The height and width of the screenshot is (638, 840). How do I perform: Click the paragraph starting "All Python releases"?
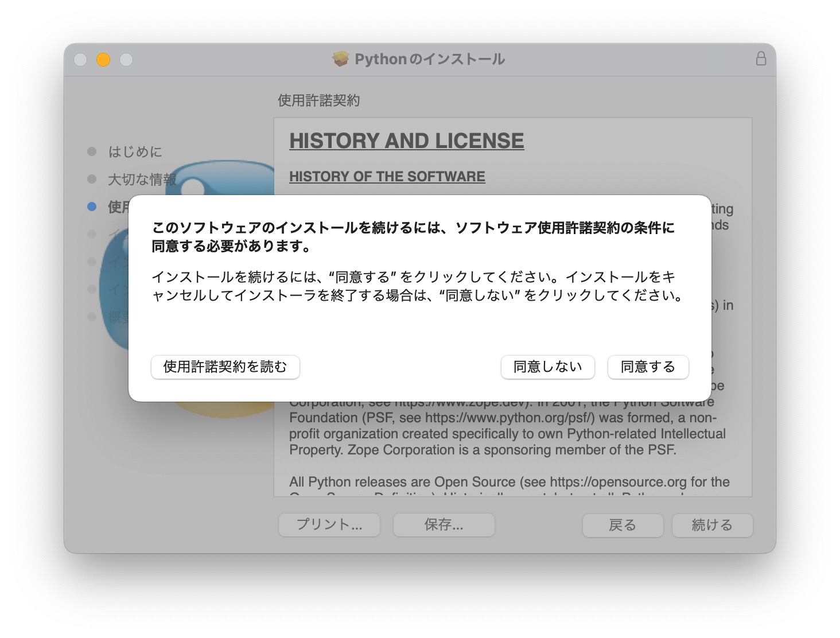(509, 482)
